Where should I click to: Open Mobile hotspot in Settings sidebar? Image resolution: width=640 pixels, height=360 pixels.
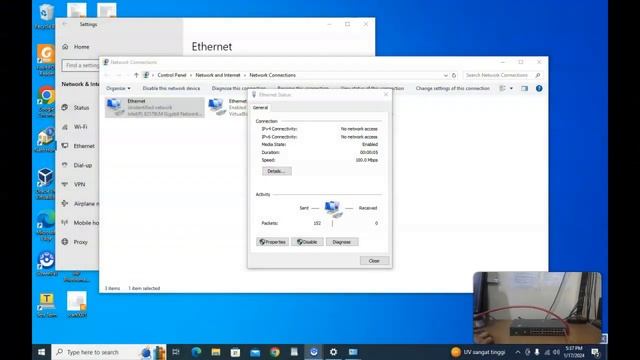(79, 223)
